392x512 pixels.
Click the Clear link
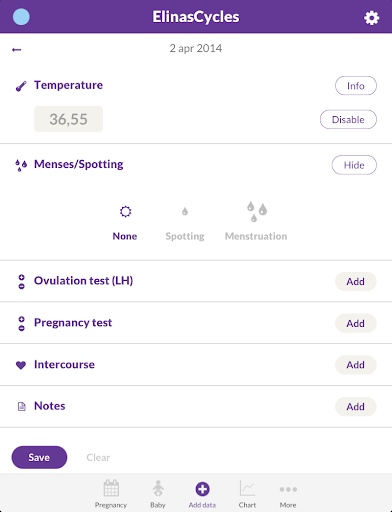pos(98,457)
